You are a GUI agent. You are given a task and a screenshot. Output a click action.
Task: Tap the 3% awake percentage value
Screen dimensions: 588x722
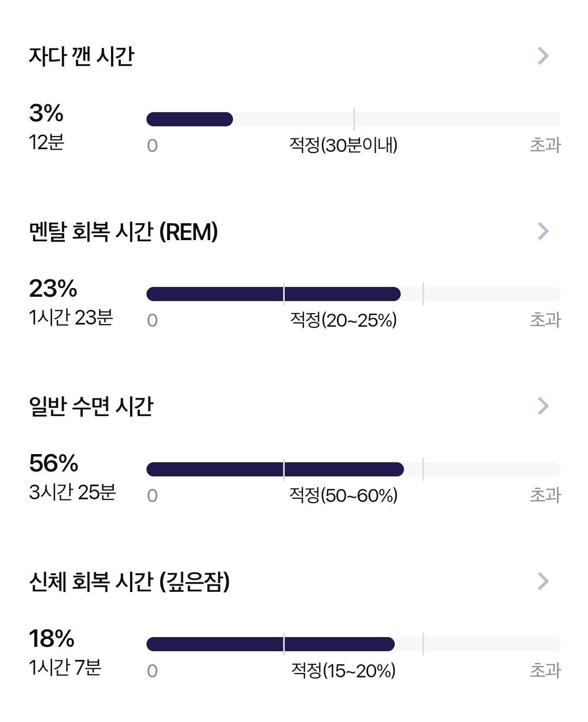tap(46, 113)
